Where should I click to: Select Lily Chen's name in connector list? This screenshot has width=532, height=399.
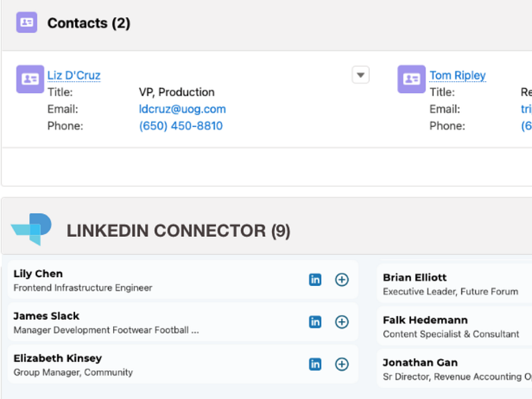(x=38, y=274)
